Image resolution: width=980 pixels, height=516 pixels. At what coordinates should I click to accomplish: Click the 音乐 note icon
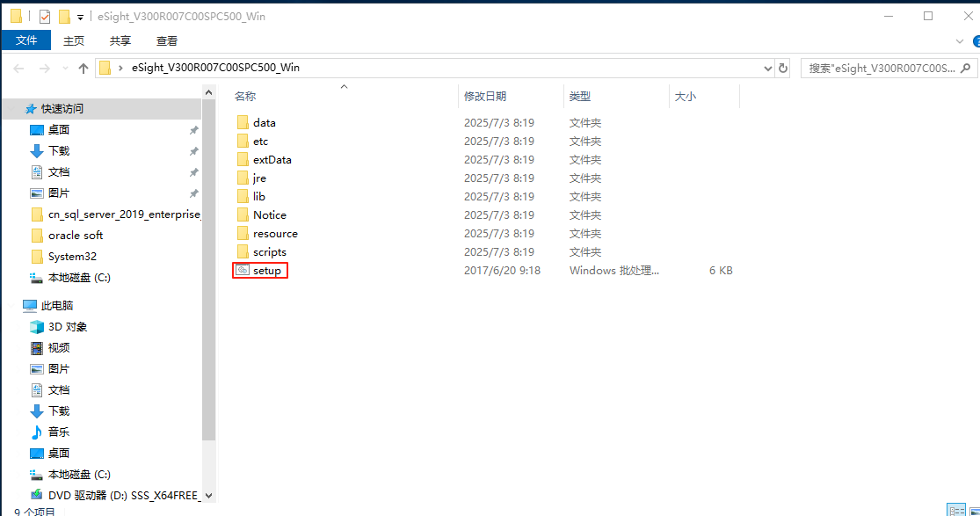tap(37, 432)
